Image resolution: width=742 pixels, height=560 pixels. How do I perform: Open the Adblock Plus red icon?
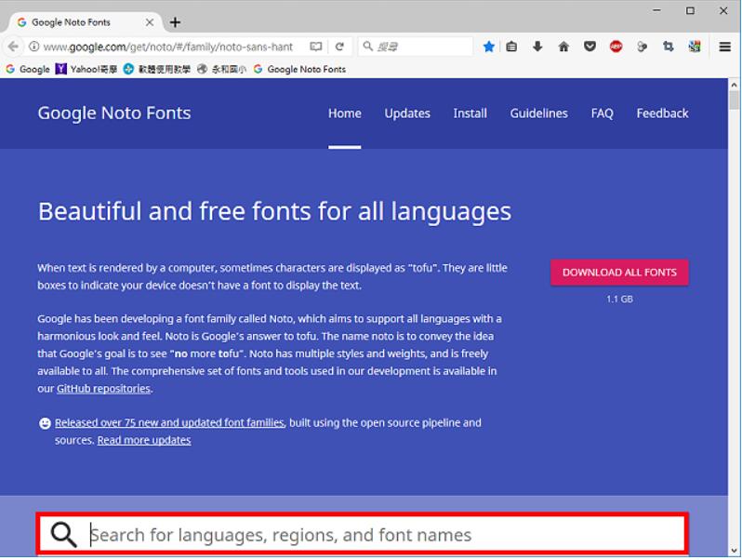pyautogui.click(x=616, y=47)
